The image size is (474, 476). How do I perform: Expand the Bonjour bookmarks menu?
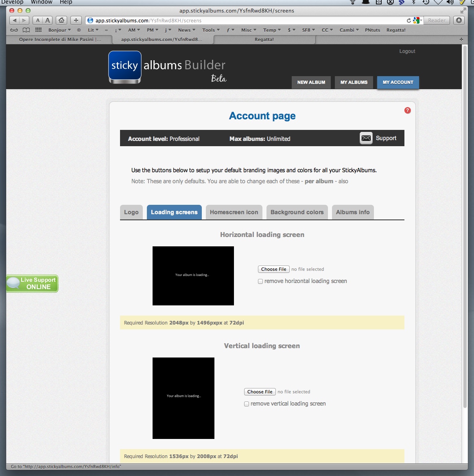point(59,30)
